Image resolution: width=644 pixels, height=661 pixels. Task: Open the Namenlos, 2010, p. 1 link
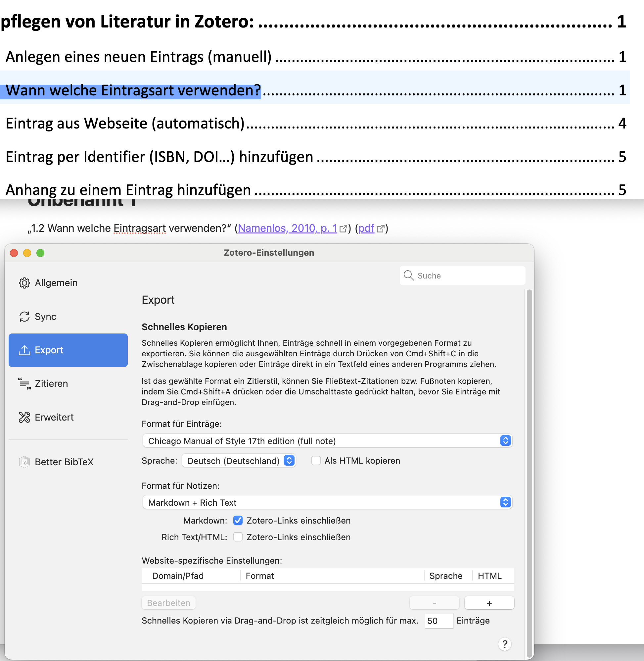click(x=288, y=229)
